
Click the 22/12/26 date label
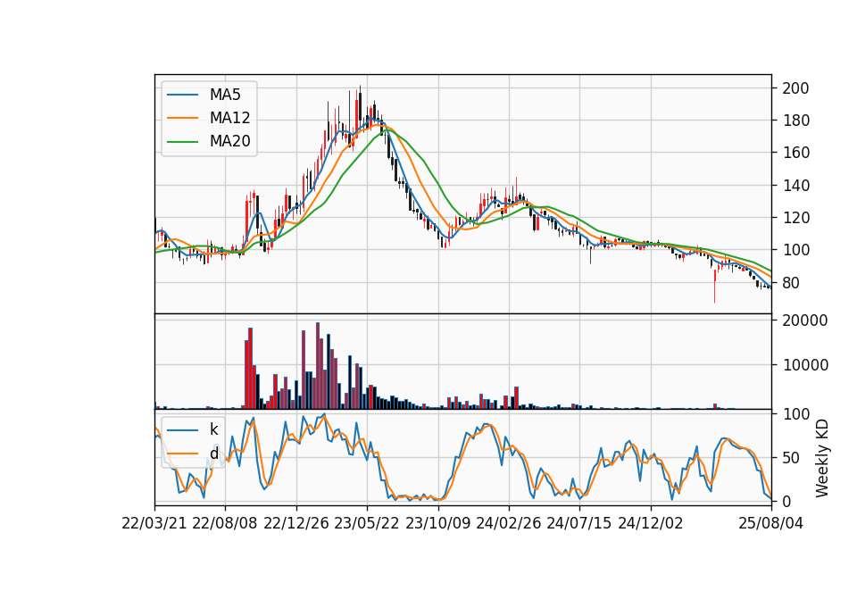(x=296, y=523)
